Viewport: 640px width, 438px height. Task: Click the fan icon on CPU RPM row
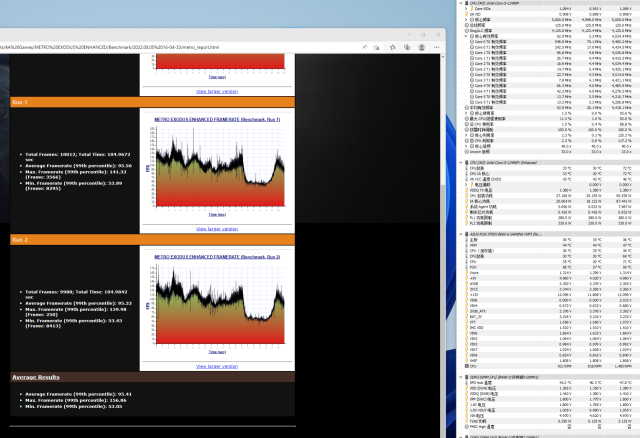(467, 366)
